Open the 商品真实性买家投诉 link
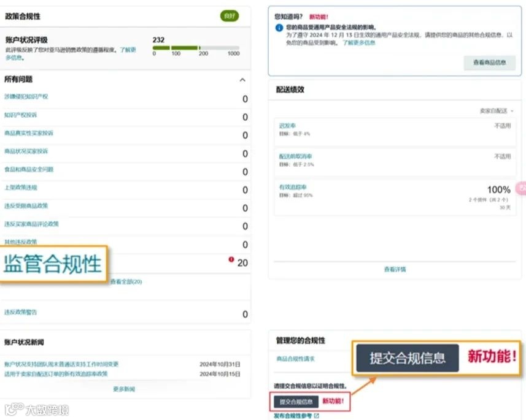 click(x=29, y=133)
